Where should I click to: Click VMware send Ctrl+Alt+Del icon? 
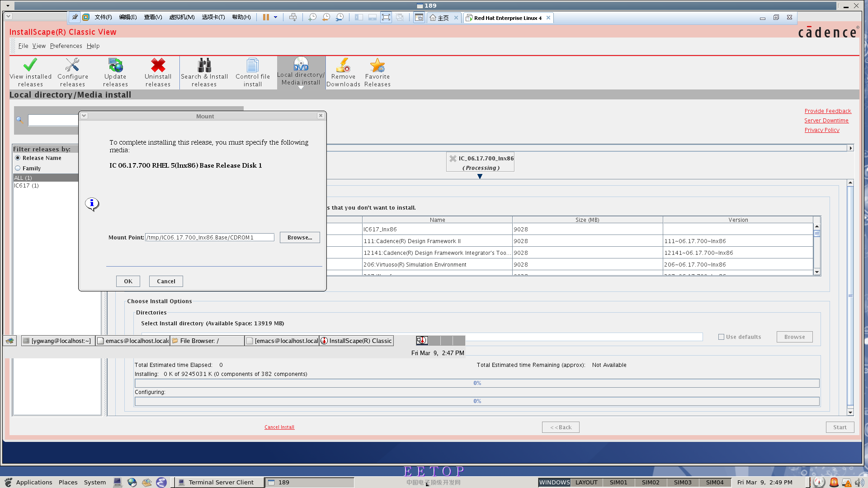pyautogui.click(x=293, y=17)
